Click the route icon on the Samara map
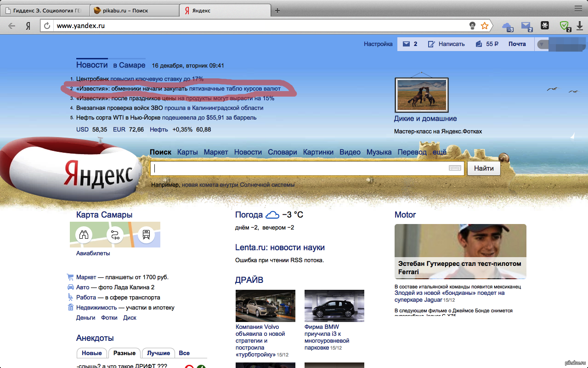Image resolution: width=588 pixels, height=368 pixels. pos(115,235)
